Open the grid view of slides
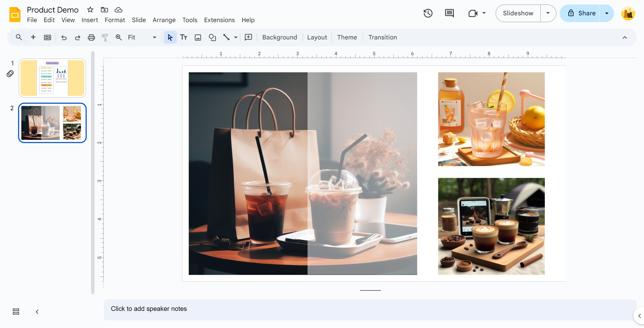 [x=16, y=312]
